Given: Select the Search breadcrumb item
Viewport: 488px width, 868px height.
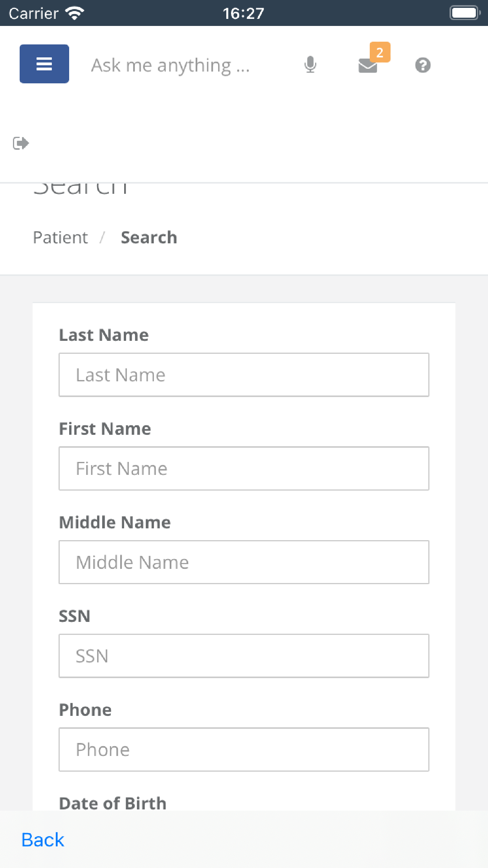Looking at the screenshot, I should click(149, 237).
